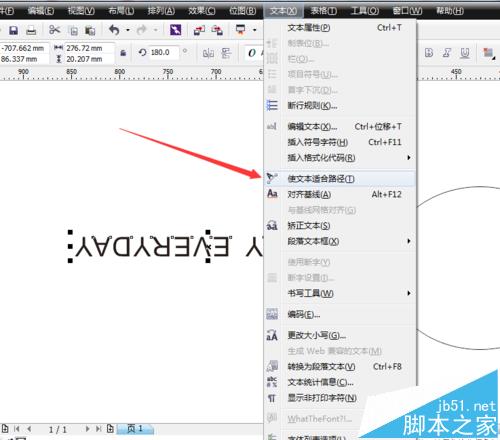Open the Window menu (窗口)
The width and height of the screenshot is (500, 440).
click(x=407, y=11)
